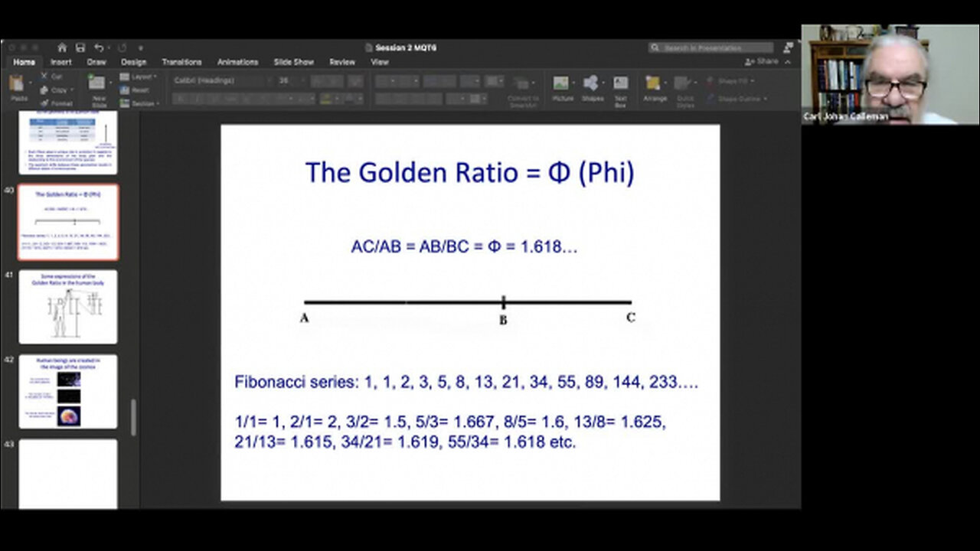This screenshot has height=551, width=980.
Task: Go to the Slide Show tab
Action: pos(294,62)
